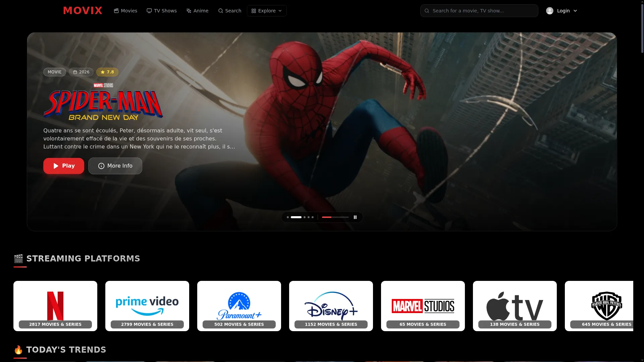This screenshot has width=644, height=362.
Task: Click the magnifier icon in search bar
Action: tap(427, 11)
